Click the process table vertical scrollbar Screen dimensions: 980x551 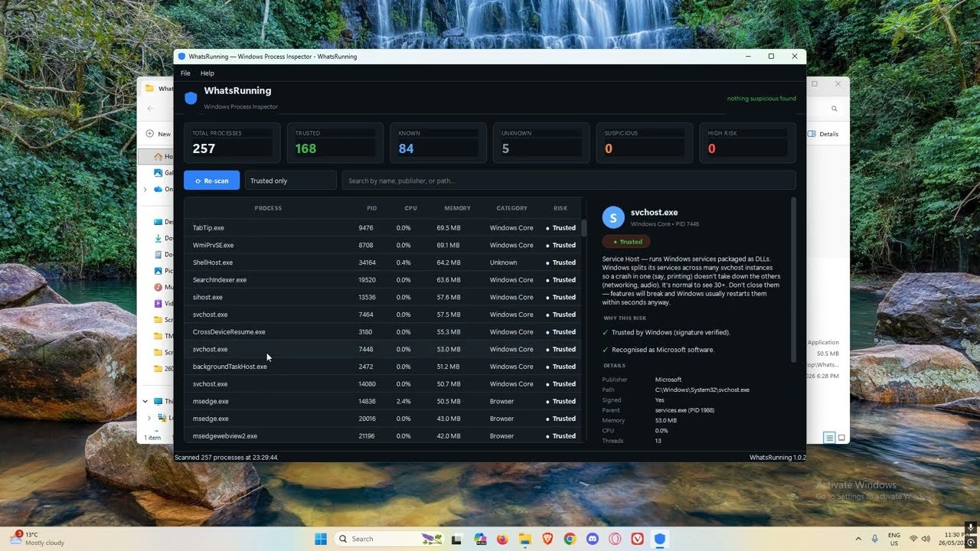(x=584, y=228)
